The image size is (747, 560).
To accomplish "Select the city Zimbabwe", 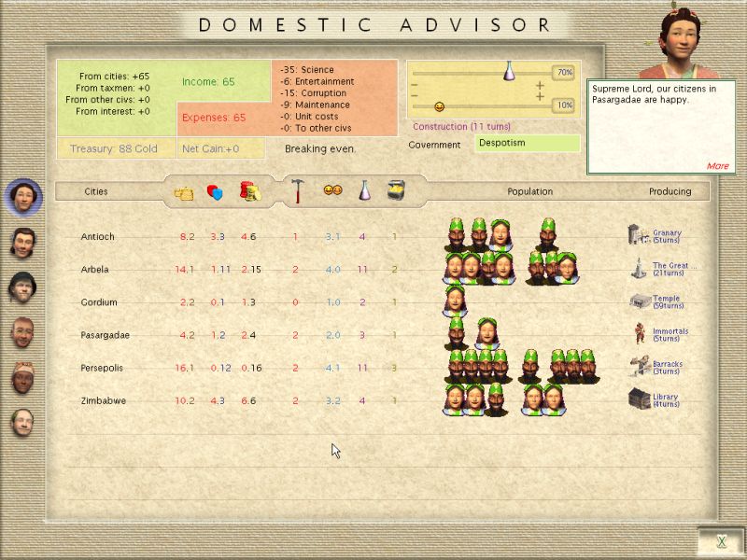I will 103,401.
